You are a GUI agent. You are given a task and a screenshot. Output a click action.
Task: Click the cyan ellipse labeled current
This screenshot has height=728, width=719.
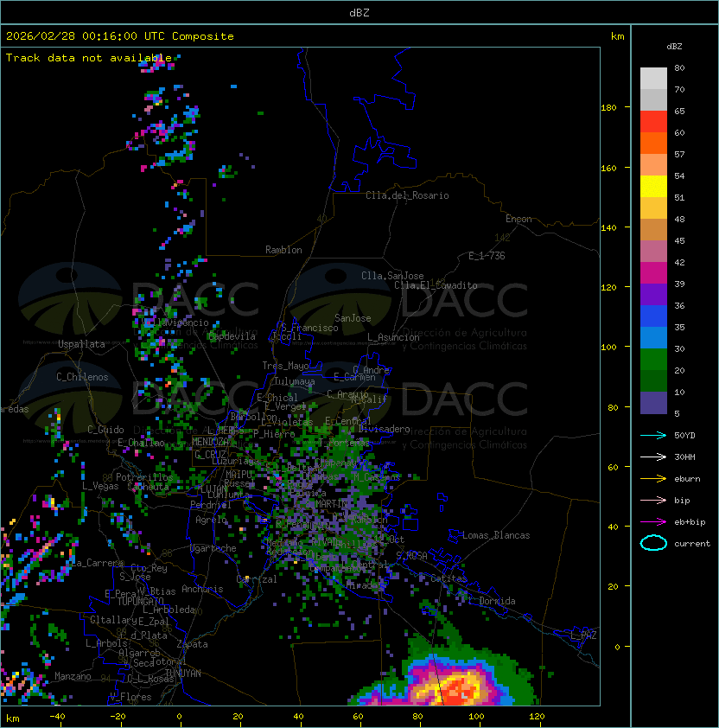(653, 543)
